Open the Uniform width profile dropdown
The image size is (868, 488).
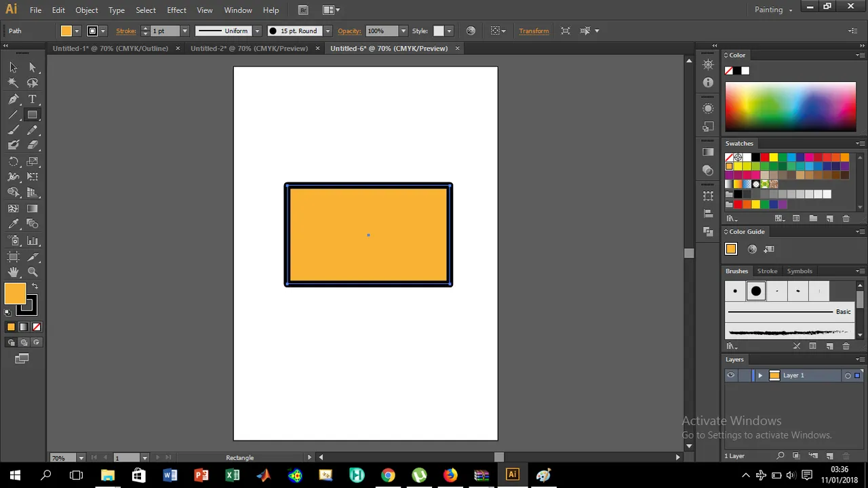(257, 31)
